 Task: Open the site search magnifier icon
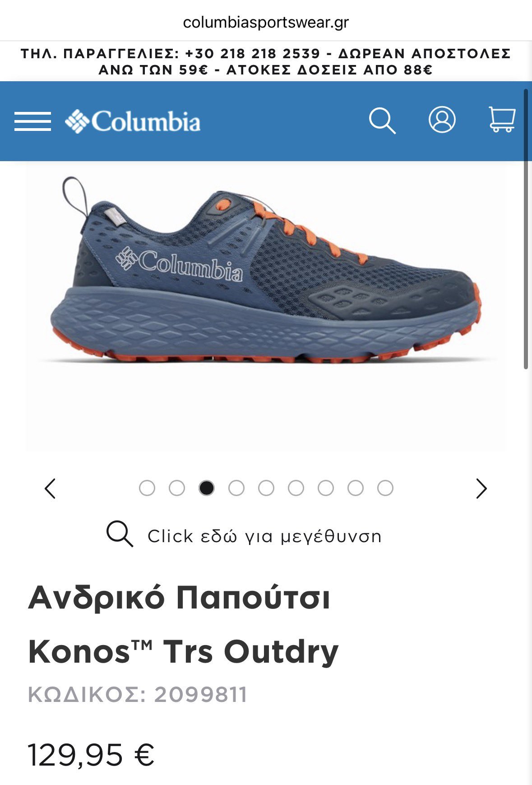pos(382,121)
